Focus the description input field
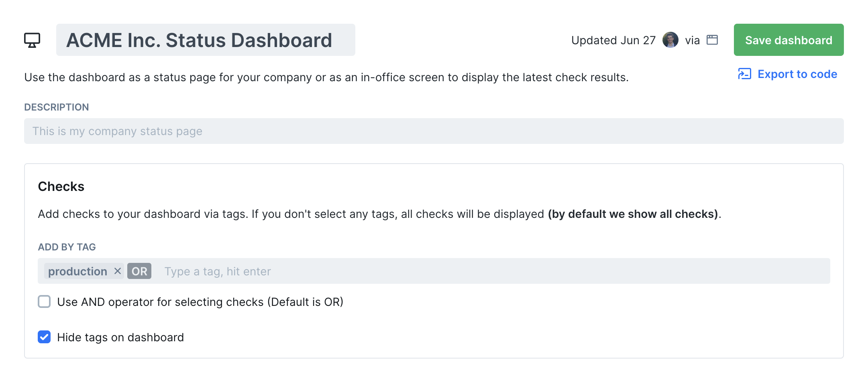The width and height of the screenshot is (868, 369). coord(434,131)
